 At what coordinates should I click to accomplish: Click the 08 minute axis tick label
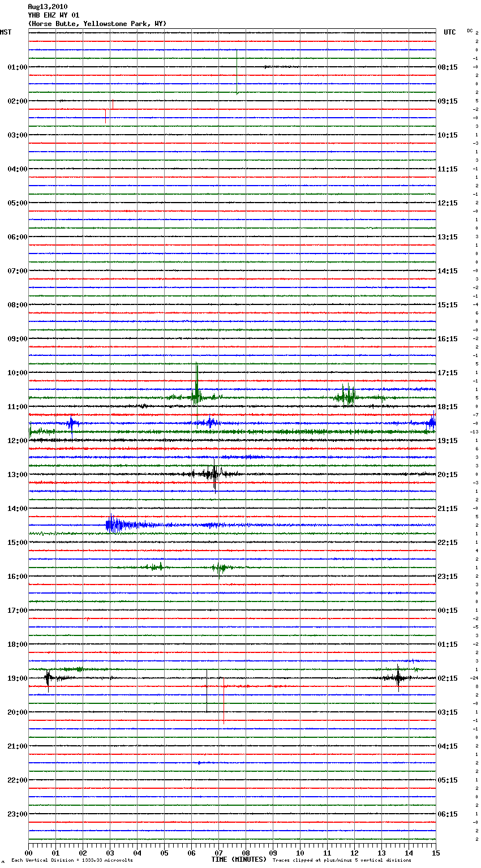[246, 853]
